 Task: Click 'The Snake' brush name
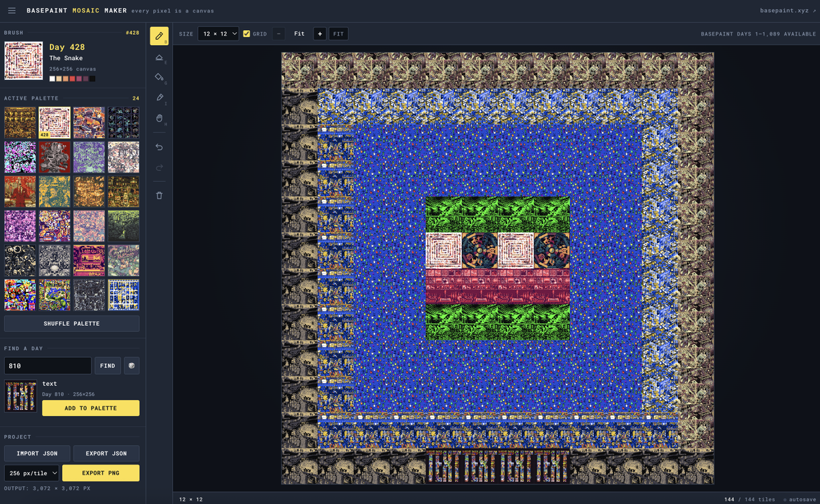click(66, 58)
